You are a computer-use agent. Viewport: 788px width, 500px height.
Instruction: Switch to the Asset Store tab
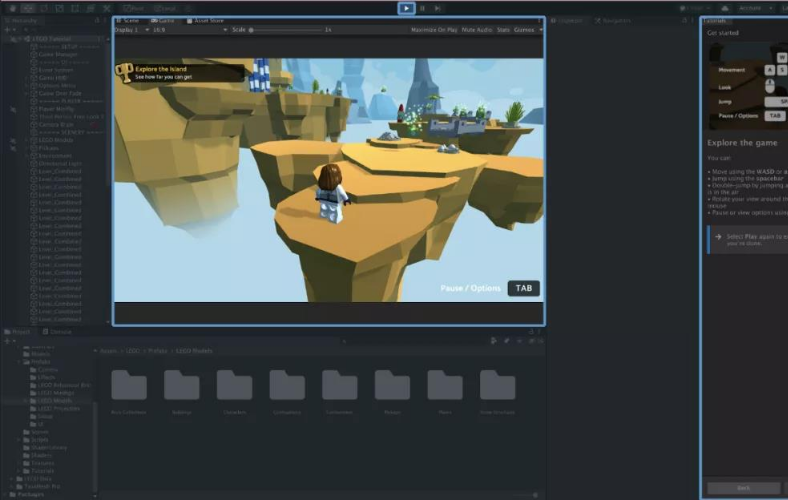click(x=205, y=21)
